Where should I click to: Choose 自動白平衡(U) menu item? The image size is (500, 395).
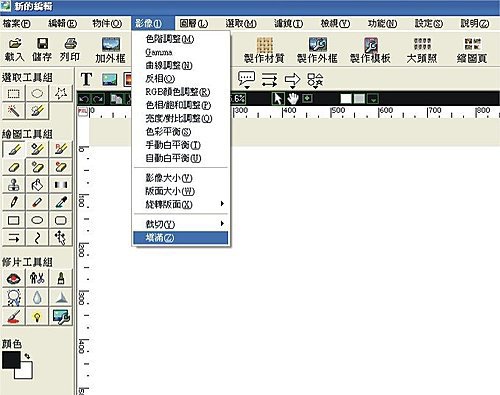[x=180, y=158]
